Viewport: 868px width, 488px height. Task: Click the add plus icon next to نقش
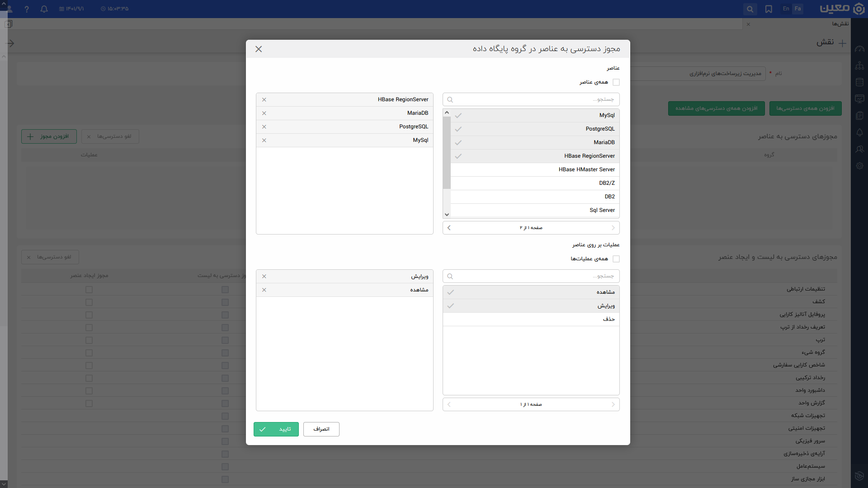coord(842,43)
